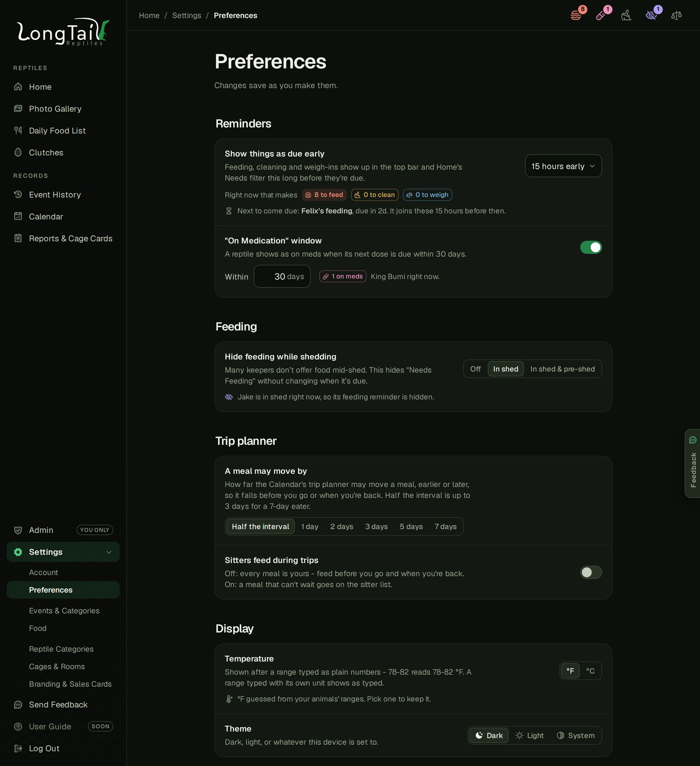Click the Photo Gallery image icon
This screenshot has height=766, width=700.
coord(18,109)
